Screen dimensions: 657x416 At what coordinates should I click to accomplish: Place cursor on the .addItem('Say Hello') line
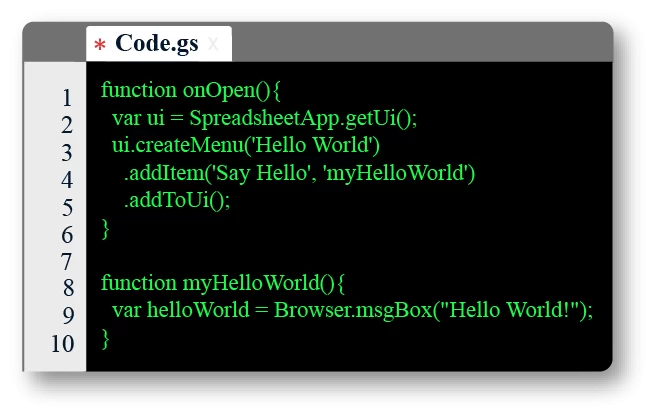(x=299, y=173)
